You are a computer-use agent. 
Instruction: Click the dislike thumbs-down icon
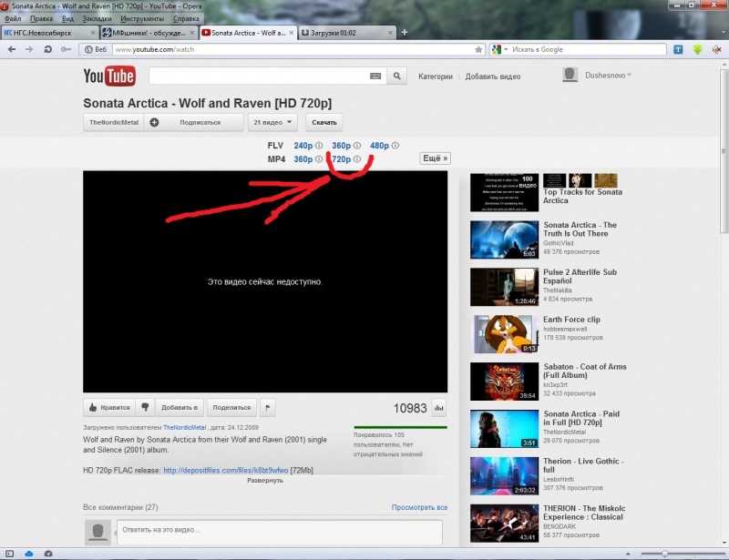(145, 408)
